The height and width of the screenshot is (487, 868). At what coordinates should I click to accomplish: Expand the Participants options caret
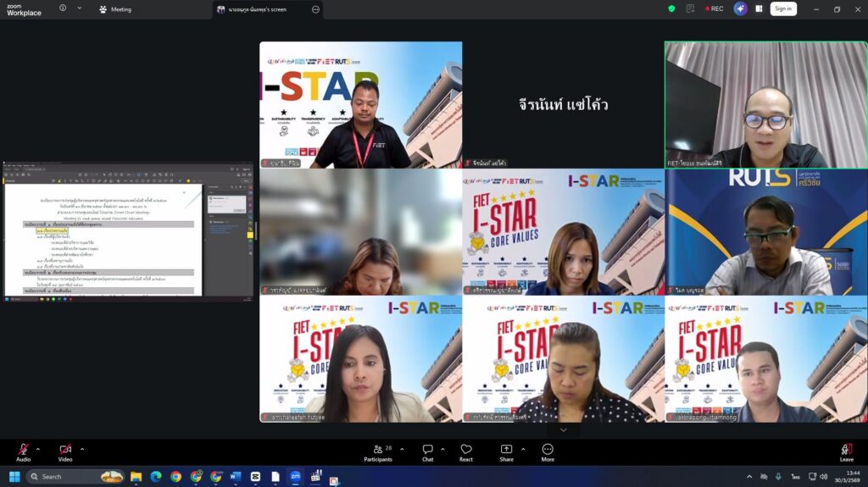(402, 449)
